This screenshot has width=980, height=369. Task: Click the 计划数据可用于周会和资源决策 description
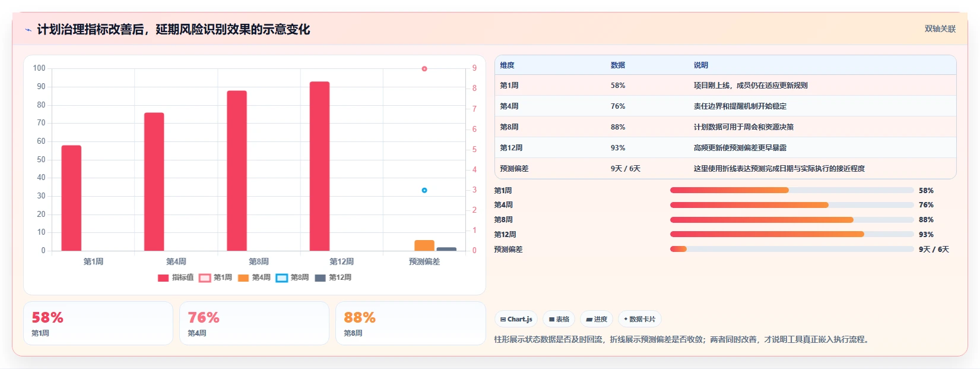tap(744, 127)
